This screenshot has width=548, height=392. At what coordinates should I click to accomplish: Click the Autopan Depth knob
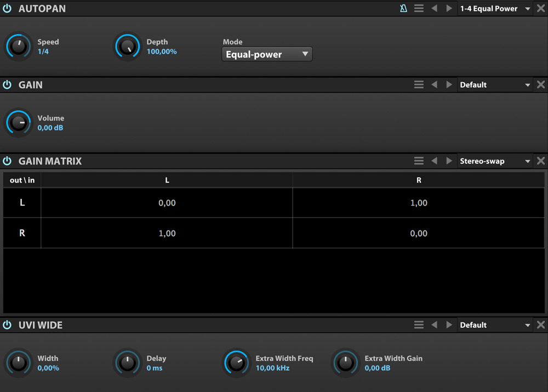tap(128, 46)
